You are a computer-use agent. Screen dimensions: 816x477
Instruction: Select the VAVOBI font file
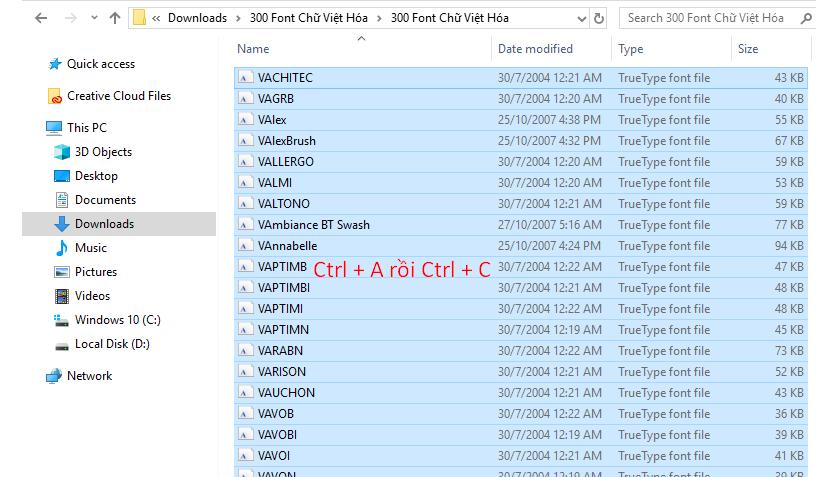(x=520, y=434)
